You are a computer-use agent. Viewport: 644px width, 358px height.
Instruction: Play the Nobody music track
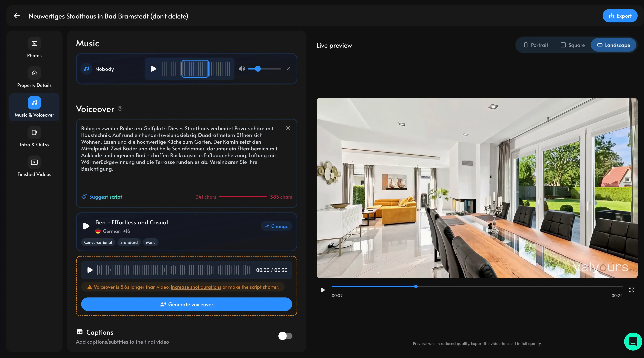click(x=154, y=69)
